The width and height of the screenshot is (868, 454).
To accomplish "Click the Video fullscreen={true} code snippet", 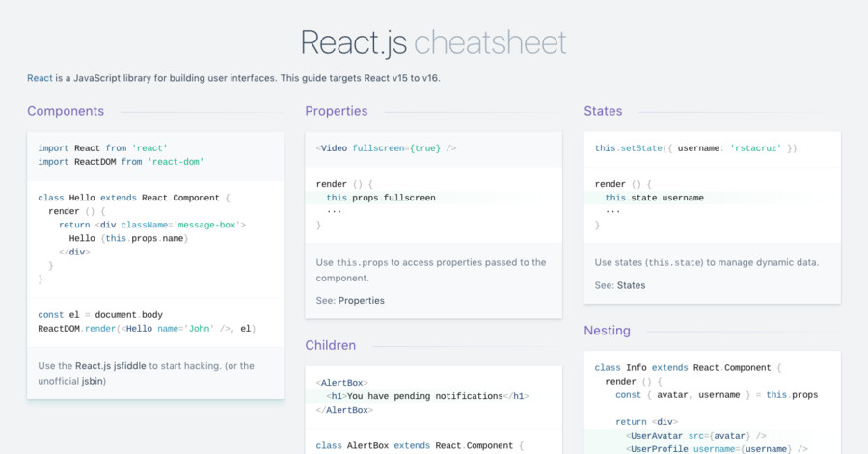I will pos(386,148).
